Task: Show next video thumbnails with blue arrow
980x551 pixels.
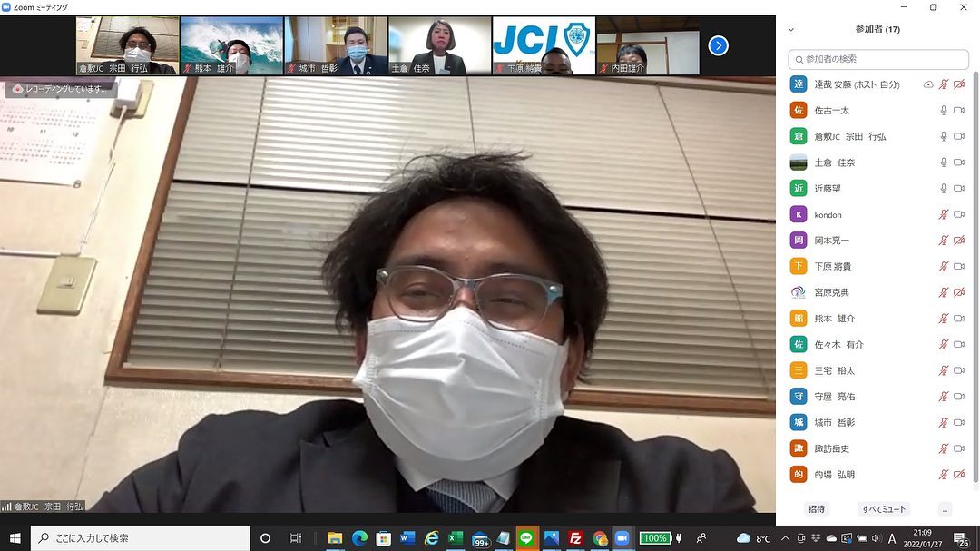Action: pos(718,45)
